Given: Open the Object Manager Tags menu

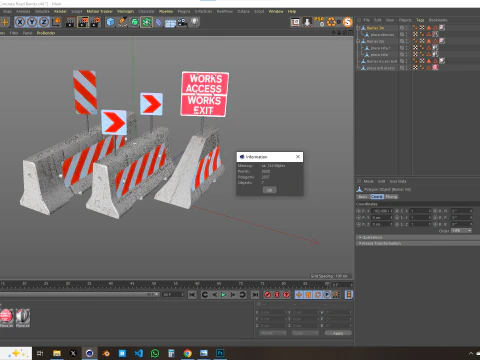Looking at the screenshot, I should pos(420,20).
